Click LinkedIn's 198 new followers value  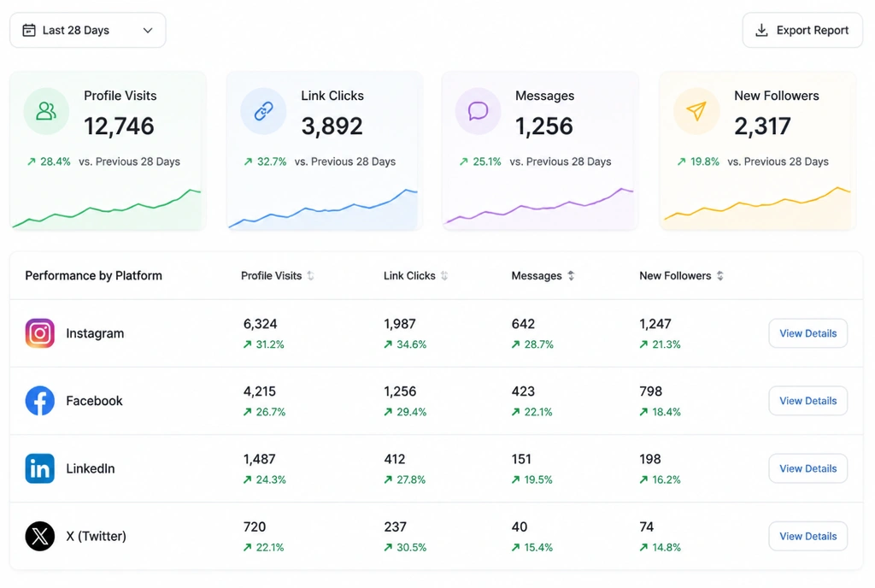[650, 459]
